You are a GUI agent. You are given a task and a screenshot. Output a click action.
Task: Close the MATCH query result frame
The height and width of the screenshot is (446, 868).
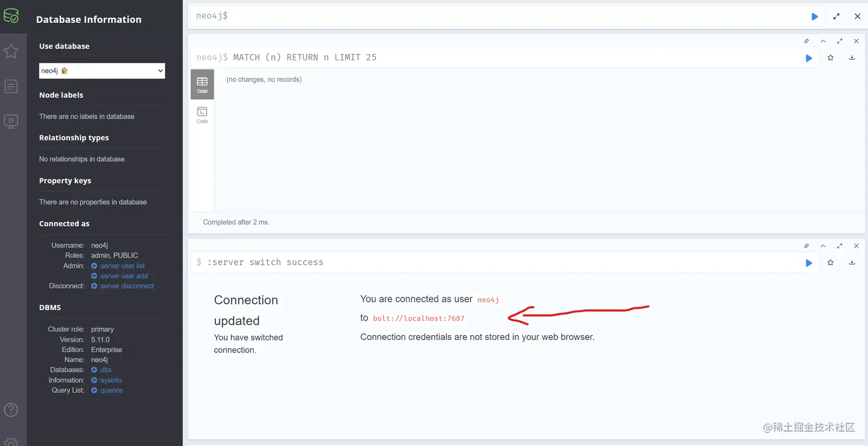[x=856, y=41]
